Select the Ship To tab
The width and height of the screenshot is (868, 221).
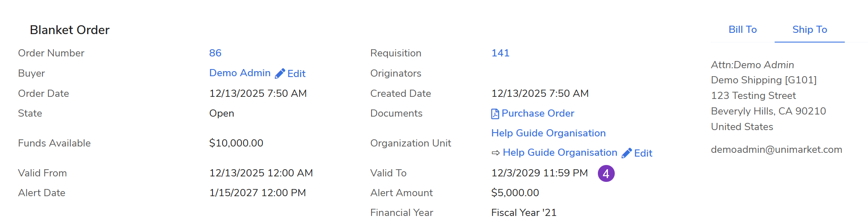(x=810, y=29)
